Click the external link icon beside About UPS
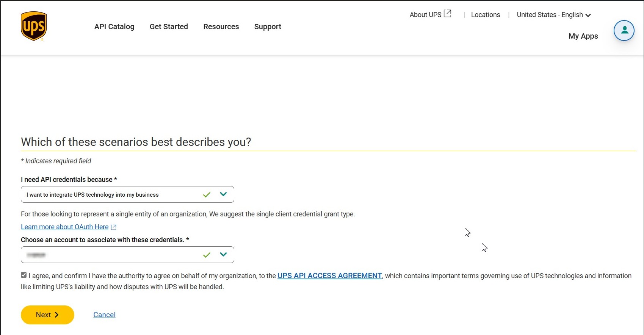This screenshot has height=335, width=644. point(448,14)
